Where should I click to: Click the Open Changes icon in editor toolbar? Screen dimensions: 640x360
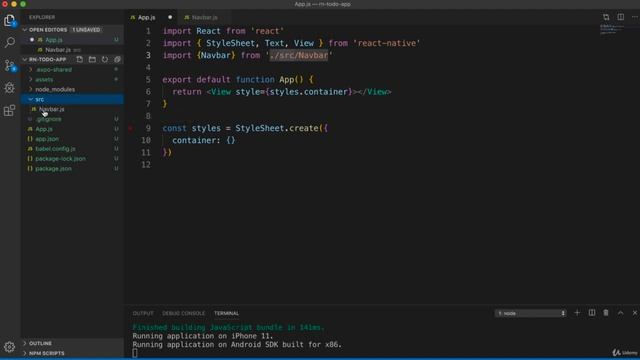(606, 17)
